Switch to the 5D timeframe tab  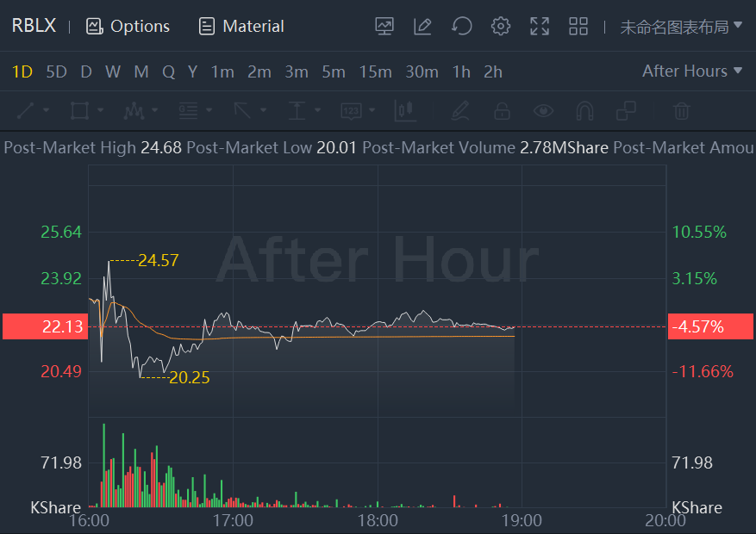pyautogui.click(x=56, y=71)
